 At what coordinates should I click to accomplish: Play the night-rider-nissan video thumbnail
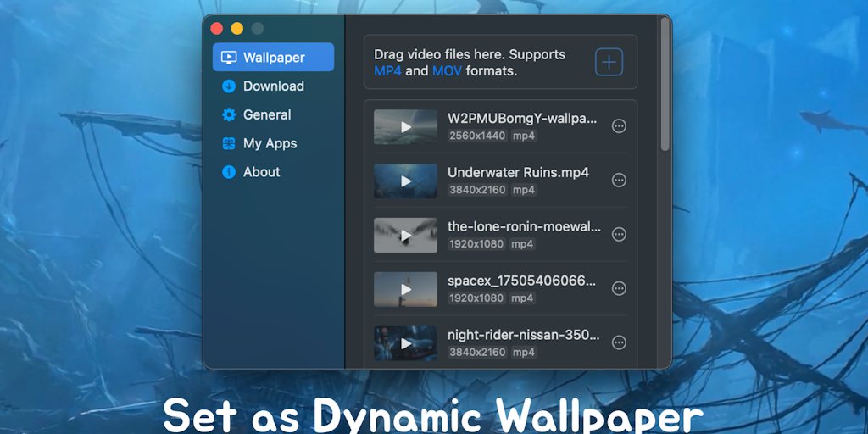[x=406, y=343]
